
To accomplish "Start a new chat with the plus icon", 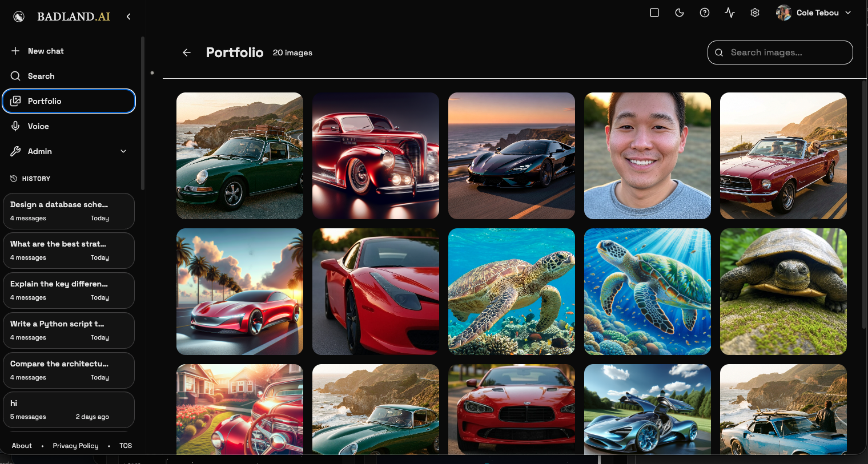I will pos(15,51).
